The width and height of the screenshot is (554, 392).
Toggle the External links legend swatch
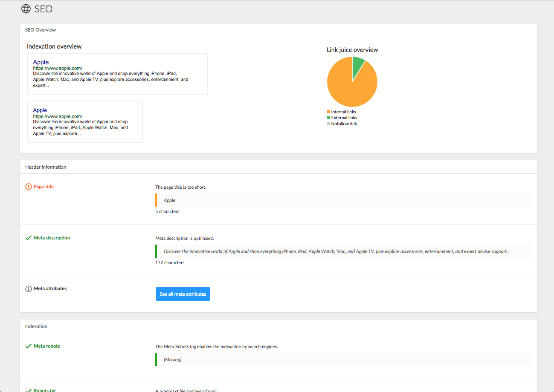[328, 118]
